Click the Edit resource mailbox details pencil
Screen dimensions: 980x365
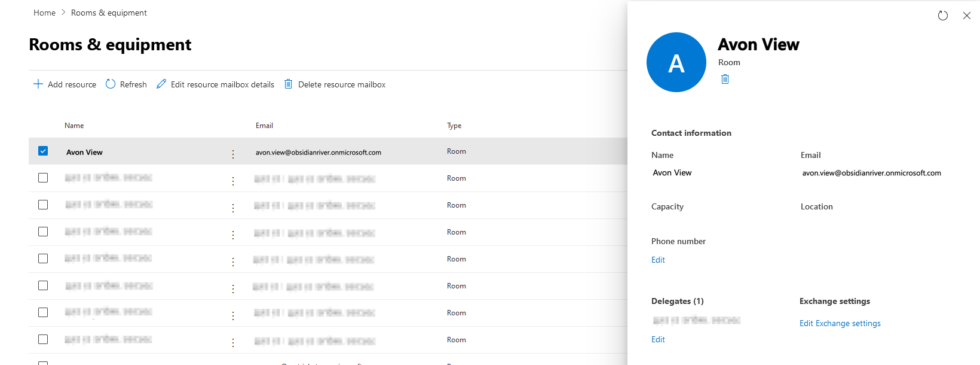[x=161, y=84]
